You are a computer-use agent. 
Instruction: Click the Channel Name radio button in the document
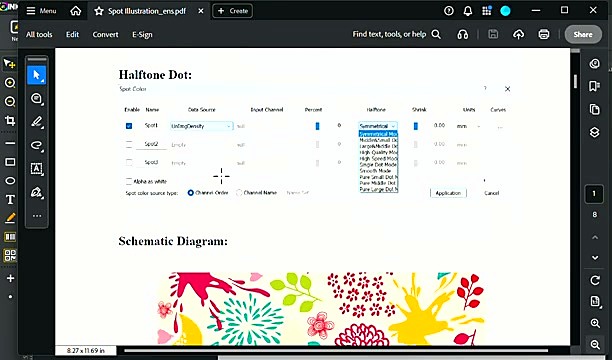239,192
